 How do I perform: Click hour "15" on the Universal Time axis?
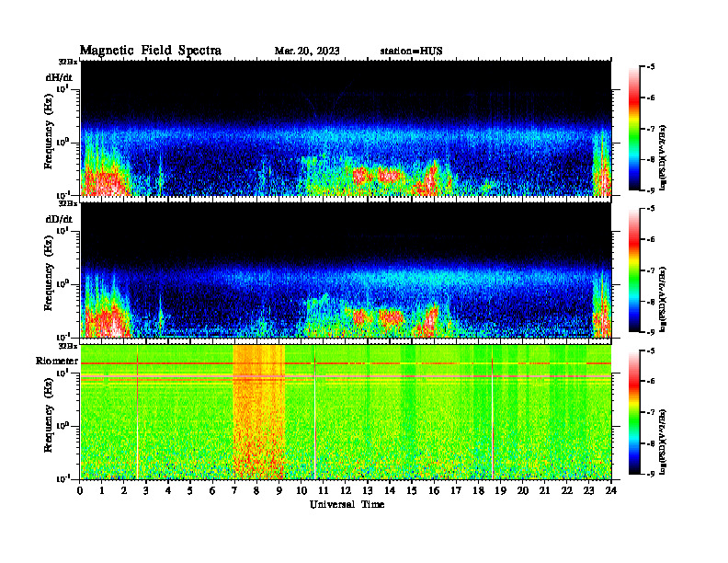point(412,490)
